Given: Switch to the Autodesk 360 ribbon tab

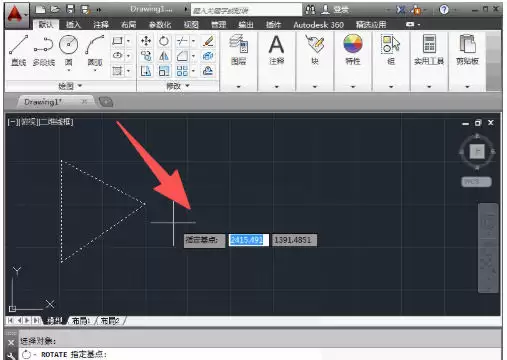Looking at the screenshot, I should 318,24.
